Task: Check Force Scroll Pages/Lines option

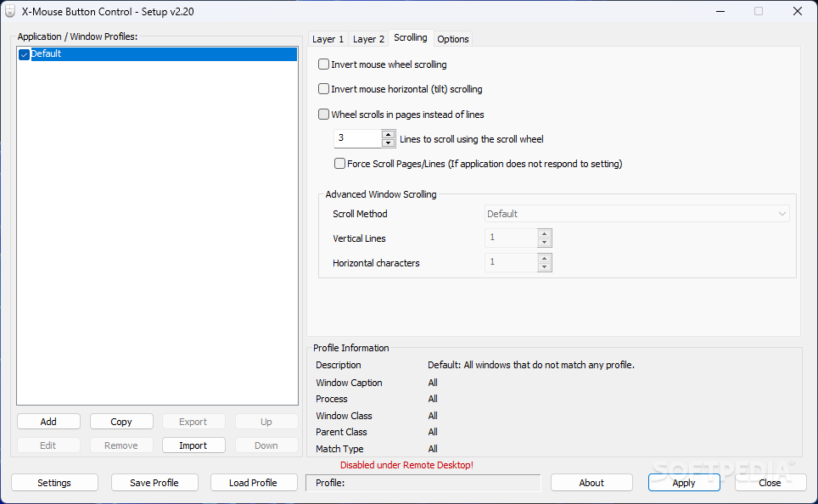Action: tap(339, 163)
